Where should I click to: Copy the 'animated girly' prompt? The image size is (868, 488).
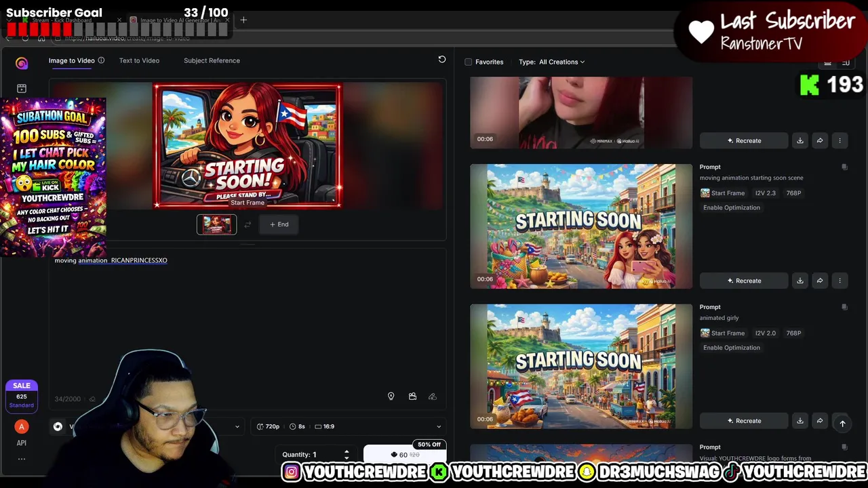(x=844, y=307)
